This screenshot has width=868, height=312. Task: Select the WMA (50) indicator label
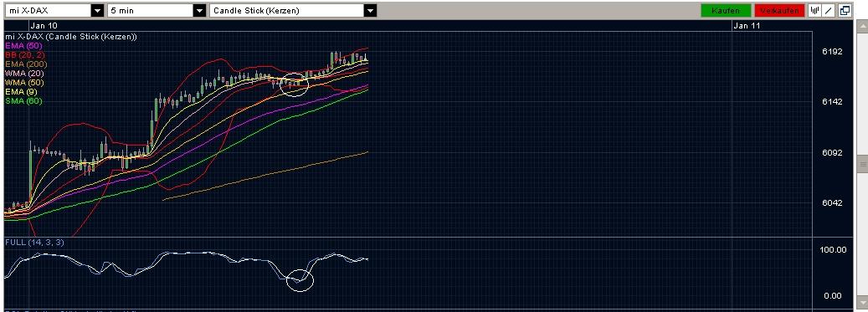coord(24,83)
